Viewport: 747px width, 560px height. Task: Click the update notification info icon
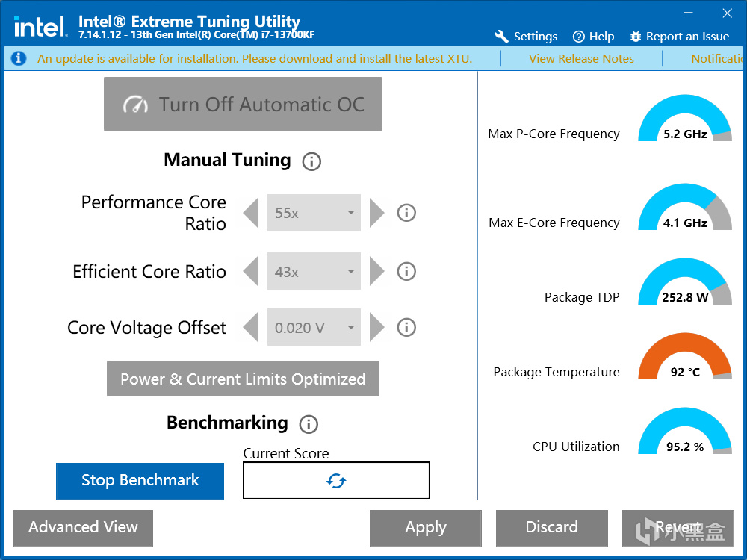coord(19,58)
